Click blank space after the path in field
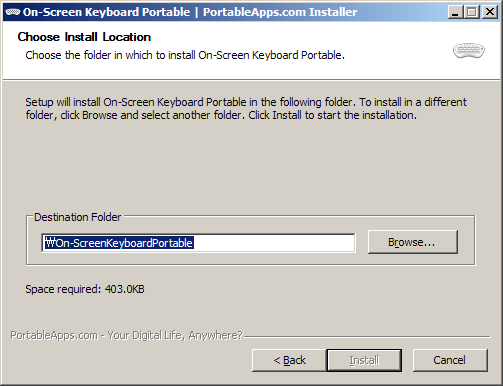Viewport: 503px width, 386px height. tap(273, 243)
